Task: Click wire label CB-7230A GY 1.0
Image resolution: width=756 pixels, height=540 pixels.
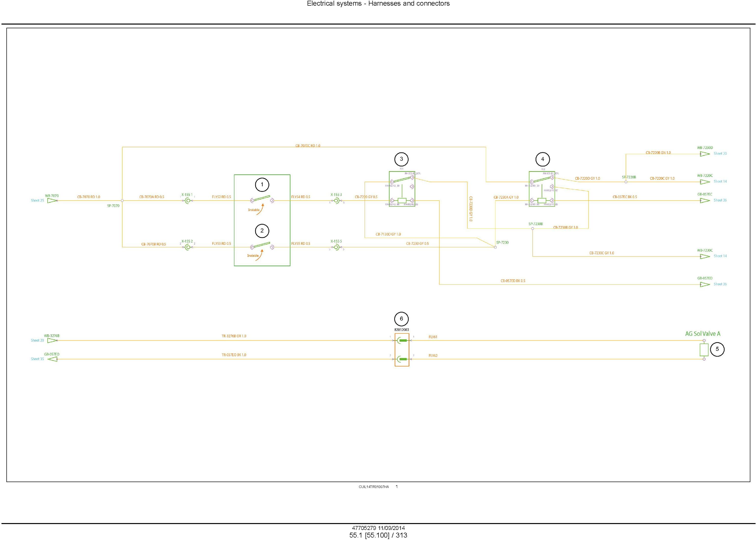Action: pos(506,198)
